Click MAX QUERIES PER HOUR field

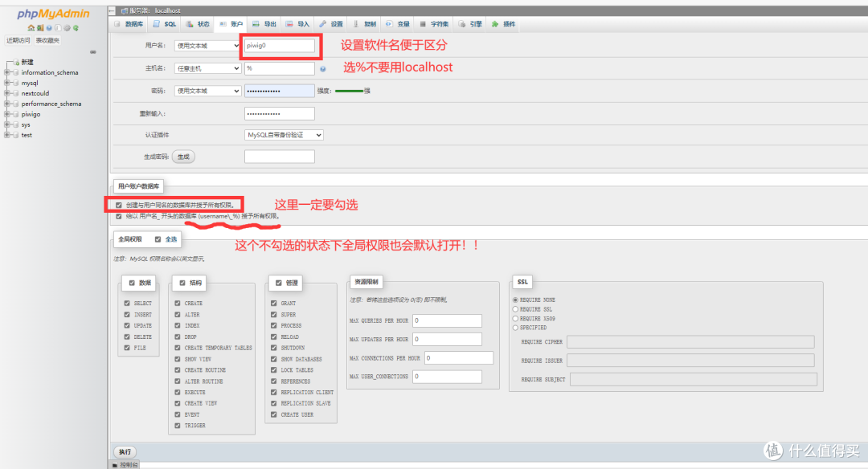point(448,320)
